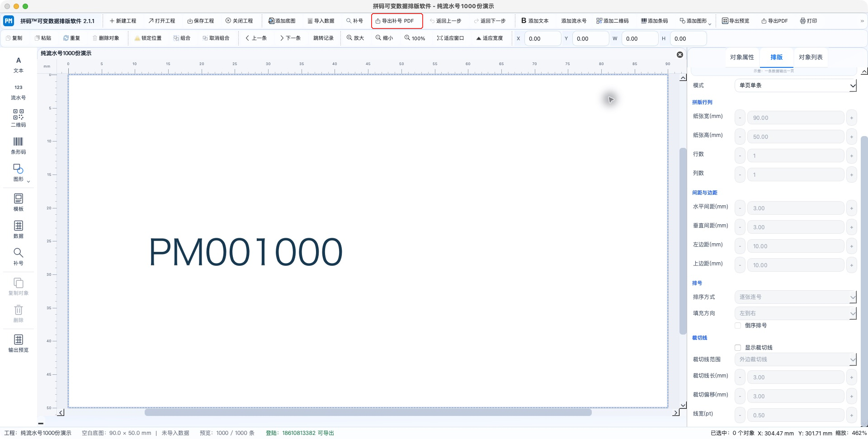Select the 条形码 barcode tool
868x439 pixels.
[x=19, y=146]
